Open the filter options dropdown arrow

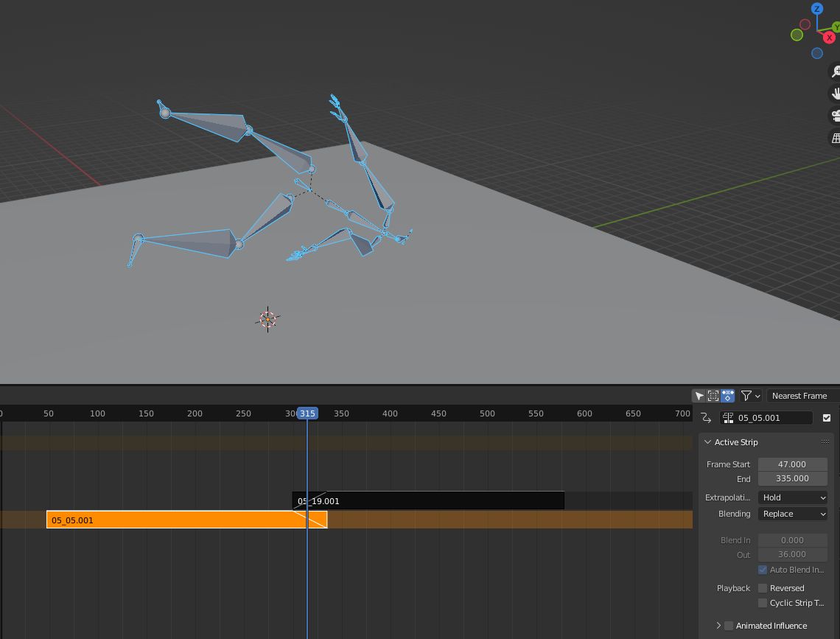pos(757,397)
